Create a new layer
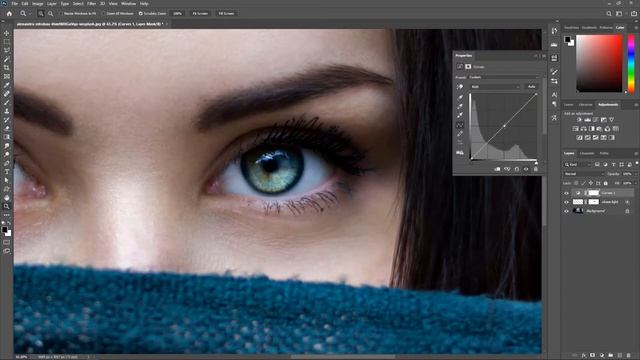The image size is (640, 360). click(x=620, y=356)
